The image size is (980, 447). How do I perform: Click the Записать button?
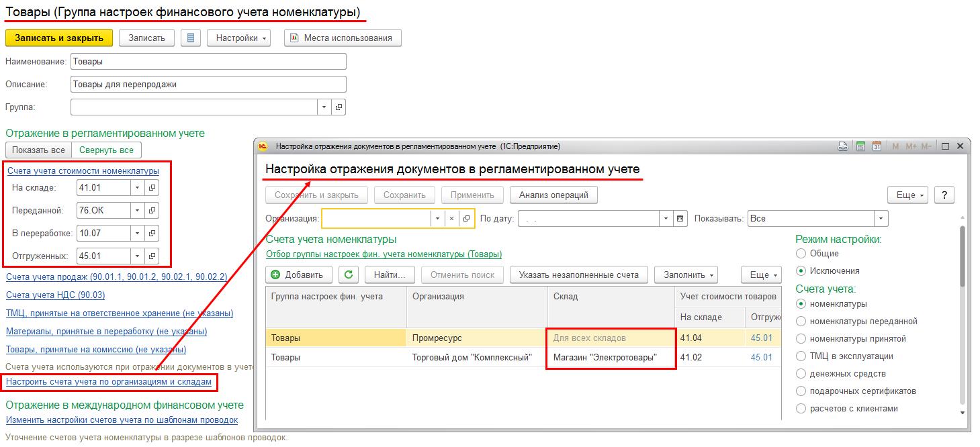click(x=146, y=38)
